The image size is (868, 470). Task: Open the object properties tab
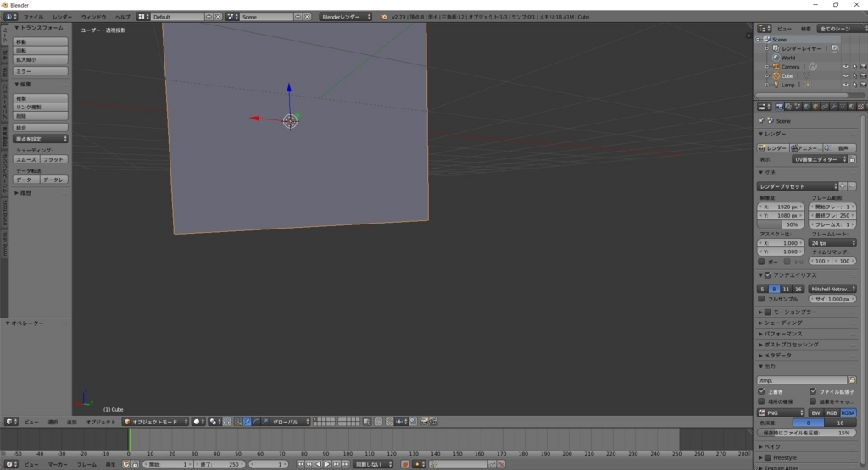(815, 107)
